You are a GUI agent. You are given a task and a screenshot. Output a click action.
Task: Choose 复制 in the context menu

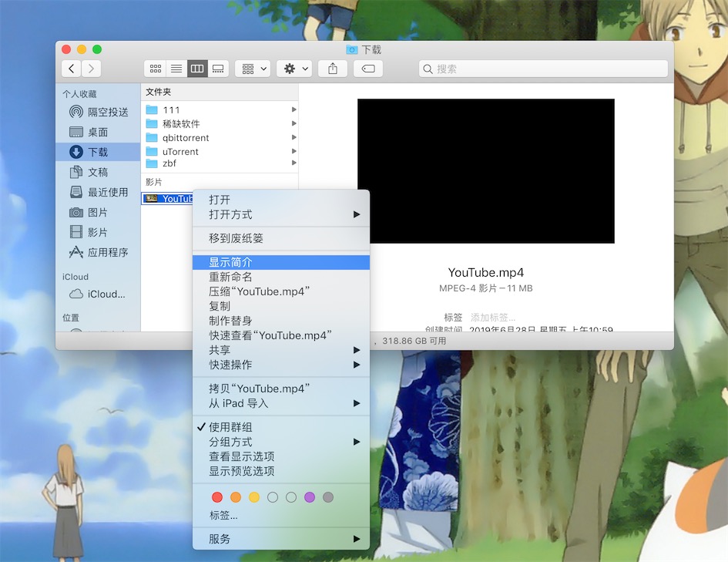tap(281, 306)
